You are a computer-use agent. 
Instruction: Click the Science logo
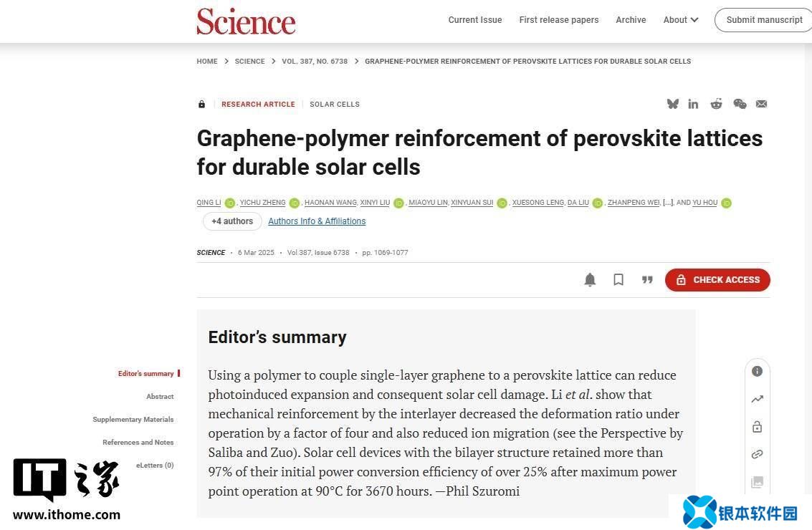246,21
